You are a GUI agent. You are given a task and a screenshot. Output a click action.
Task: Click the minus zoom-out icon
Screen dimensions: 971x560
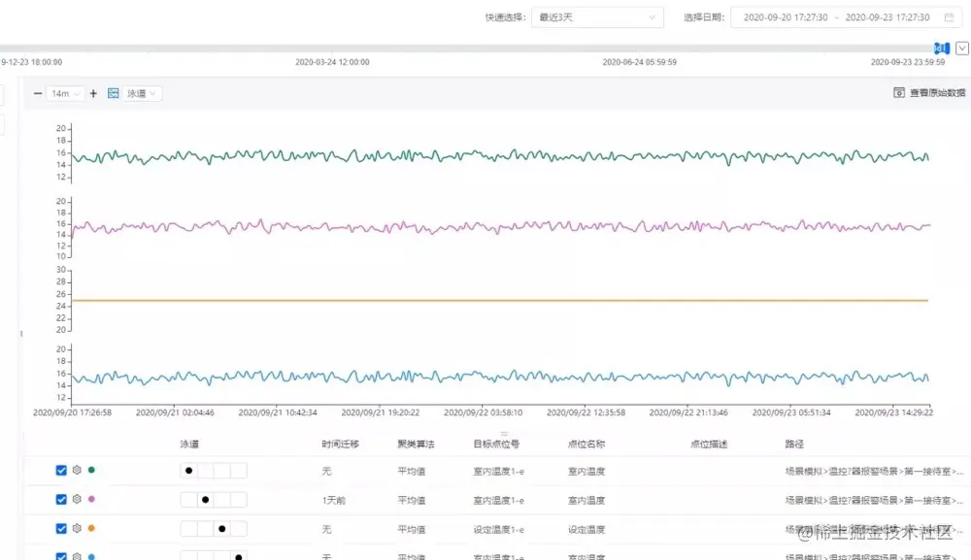(x=38, y=93)
